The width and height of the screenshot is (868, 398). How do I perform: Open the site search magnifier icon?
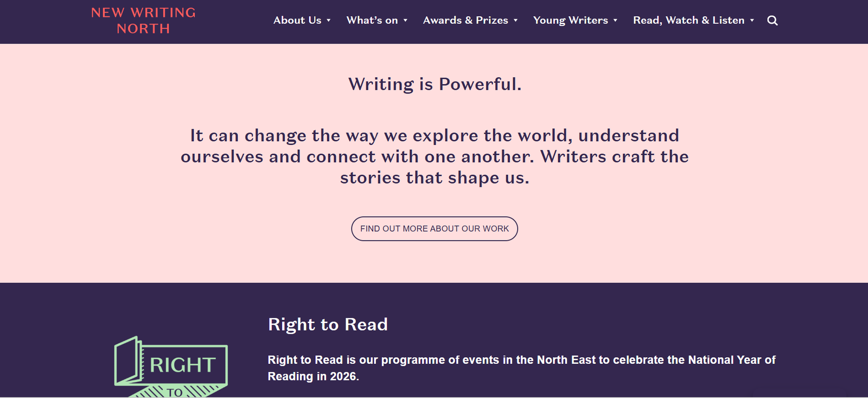click(773, 21)
